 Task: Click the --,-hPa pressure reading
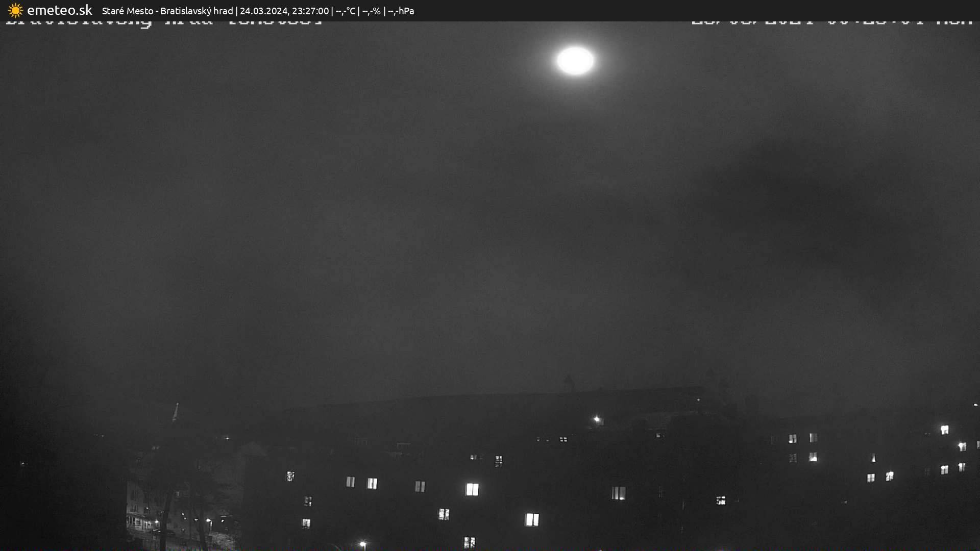[x=401, y=11]
